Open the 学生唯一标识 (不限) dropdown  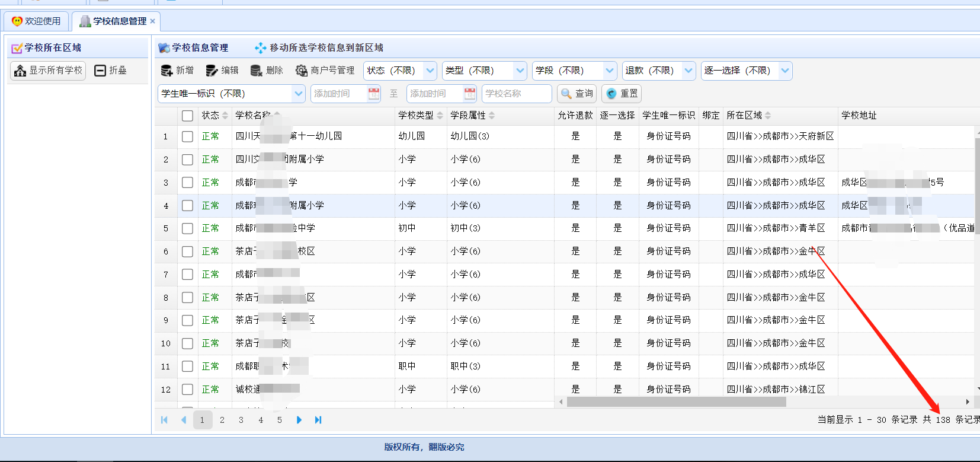pos(232,94)
